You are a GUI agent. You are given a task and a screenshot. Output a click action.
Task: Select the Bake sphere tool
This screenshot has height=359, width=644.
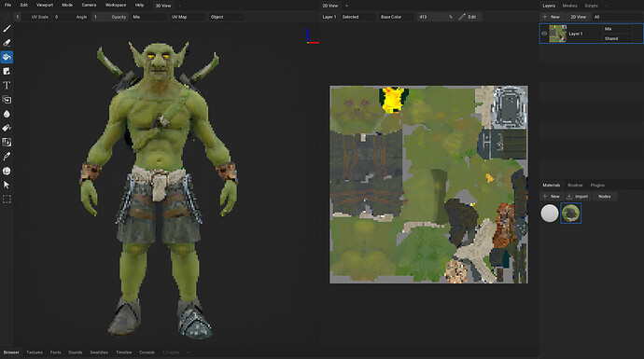pos(7,171)
